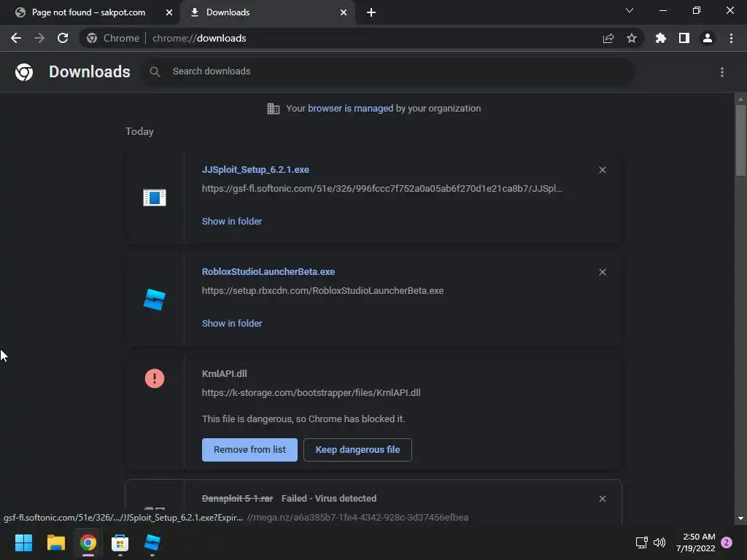Click the scrollbar up arrow
Screen dimensions: 747x560
pyautogui.click(x=740, y=99)
